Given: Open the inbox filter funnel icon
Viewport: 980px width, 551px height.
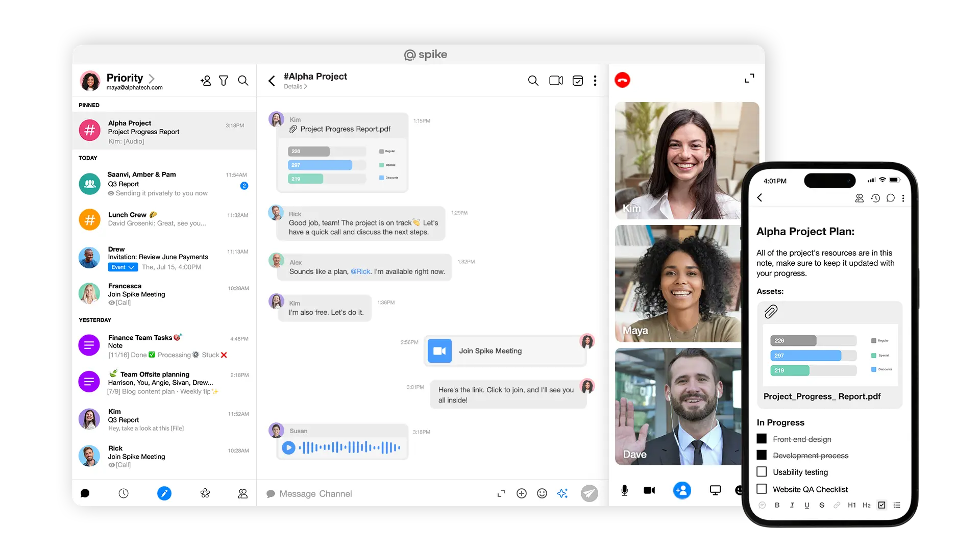Looking at the screenshot, I should tap(224, 81).
